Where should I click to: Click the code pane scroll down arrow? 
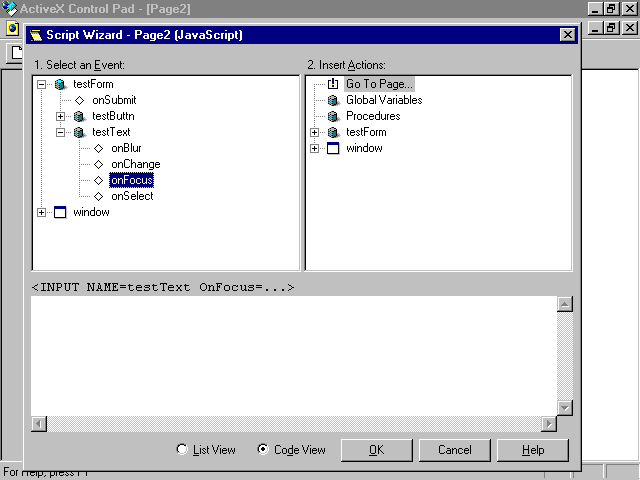click(x=564, y=407)
